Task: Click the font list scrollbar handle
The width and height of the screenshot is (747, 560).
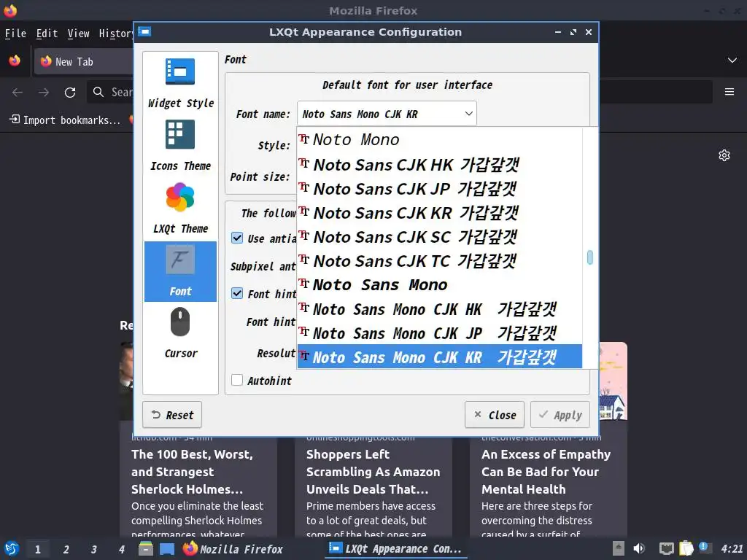Action: tap(589, 257)
